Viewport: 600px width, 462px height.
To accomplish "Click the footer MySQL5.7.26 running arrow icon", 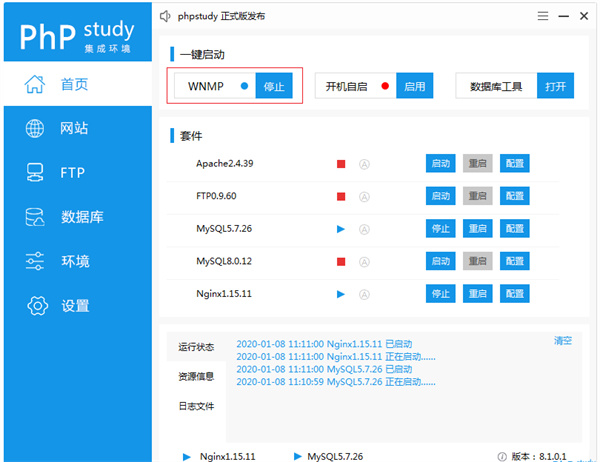I will coord(297,456).
